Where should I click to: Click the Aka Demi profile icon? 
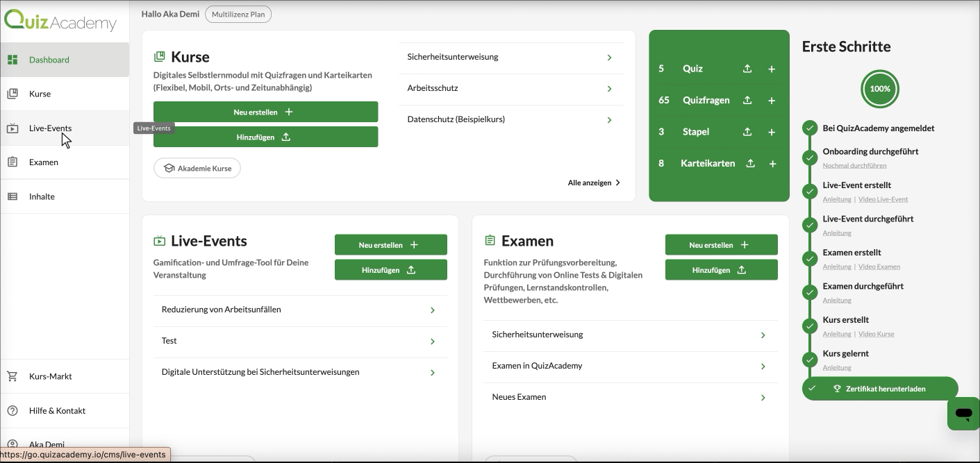(13, 444)
